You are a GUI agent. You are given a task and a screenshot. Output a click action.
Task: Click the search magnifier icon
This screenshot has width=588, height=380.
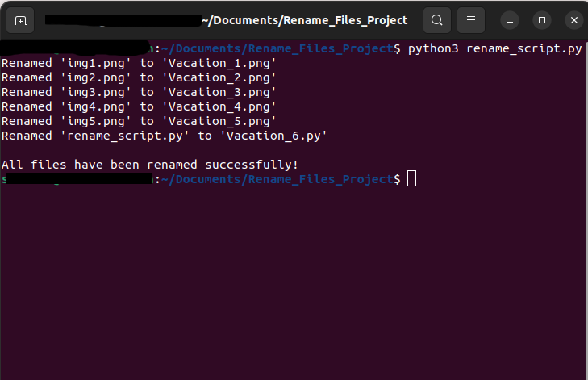[x=436, y=20]
